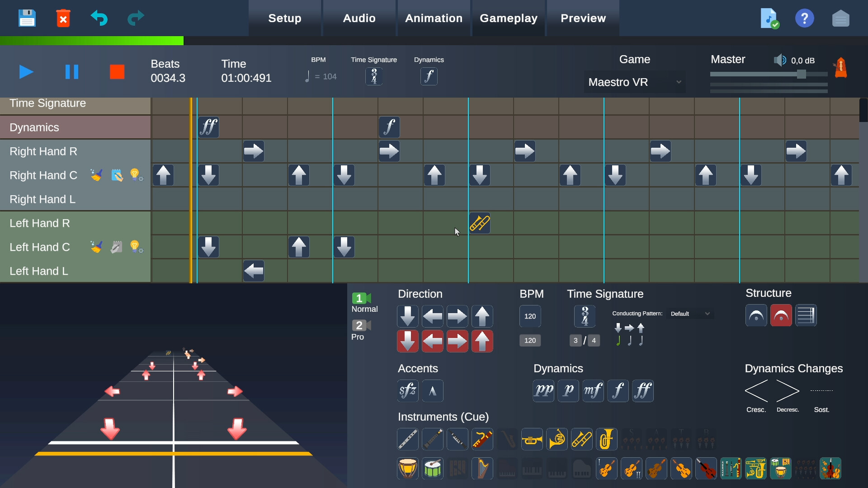Open the Conducting Pattern dropdown
Screen dimensions: 868x488
click(690, 313)
